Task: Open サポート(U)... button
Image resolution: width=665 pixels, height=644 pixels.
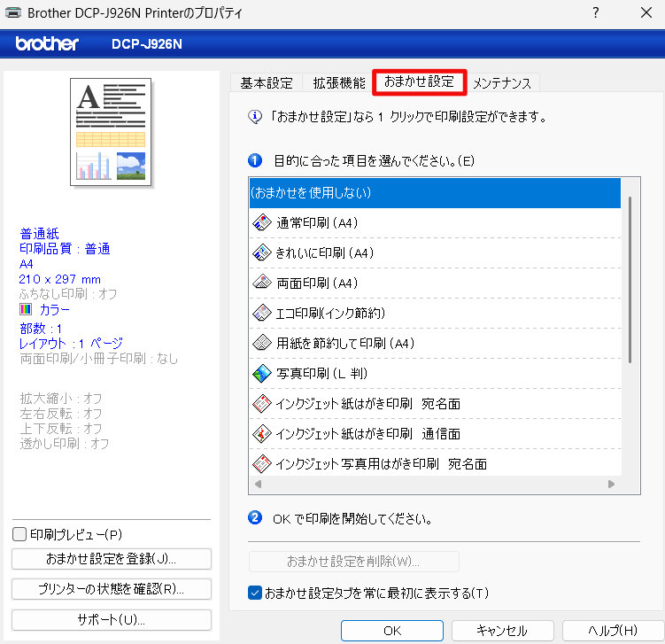Action: (111, 620)
